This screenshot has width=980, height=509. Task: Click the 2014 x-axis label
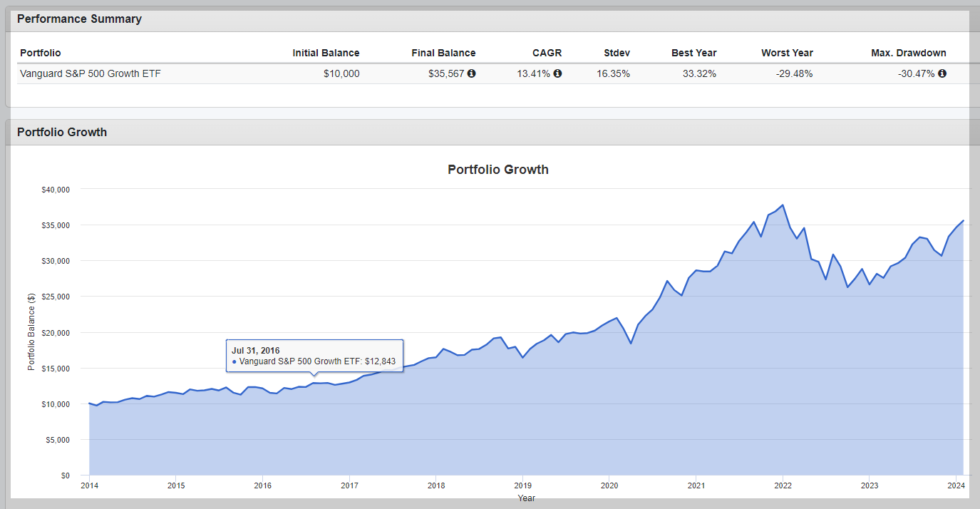click(89, 486)
